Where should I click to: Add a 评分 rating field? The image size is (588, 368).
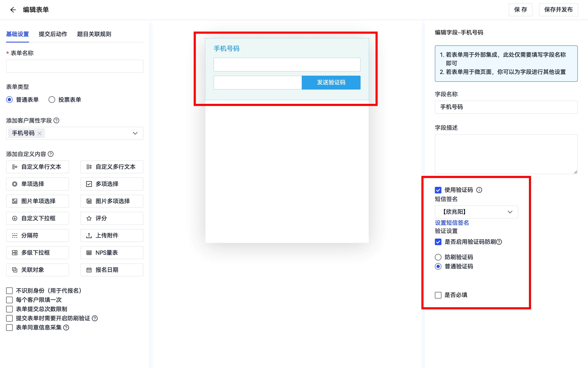112,218
